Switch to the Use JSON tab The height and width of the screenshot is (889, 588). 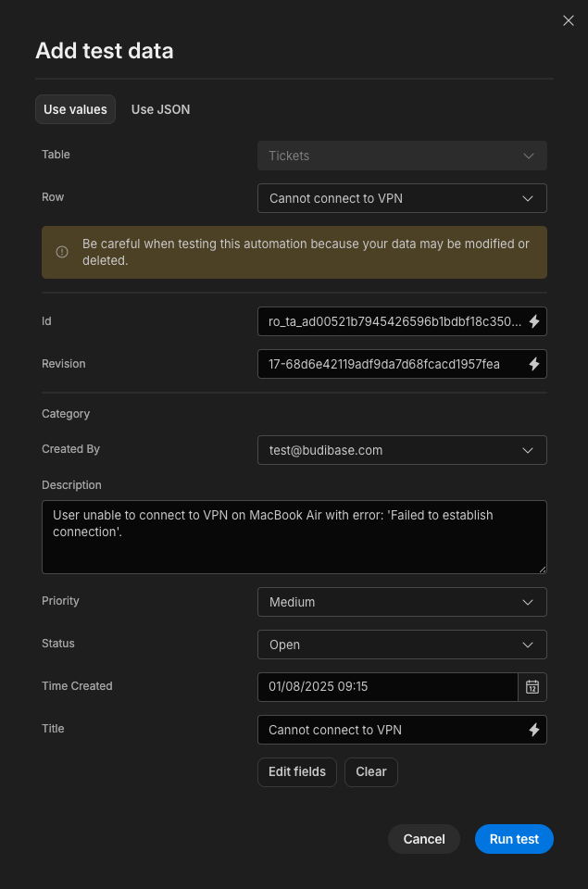point(160,109)
